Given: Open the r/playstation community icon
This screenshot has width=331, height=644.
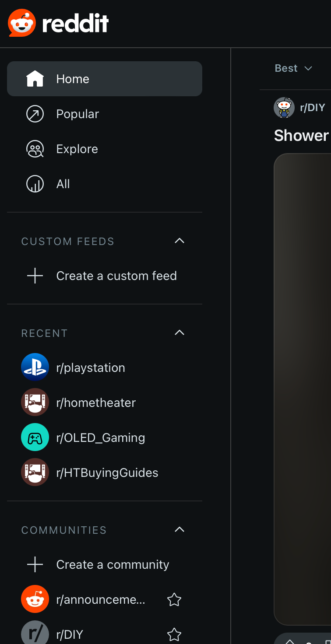Looking at the screenshot, I should click(x=35, y=367).
